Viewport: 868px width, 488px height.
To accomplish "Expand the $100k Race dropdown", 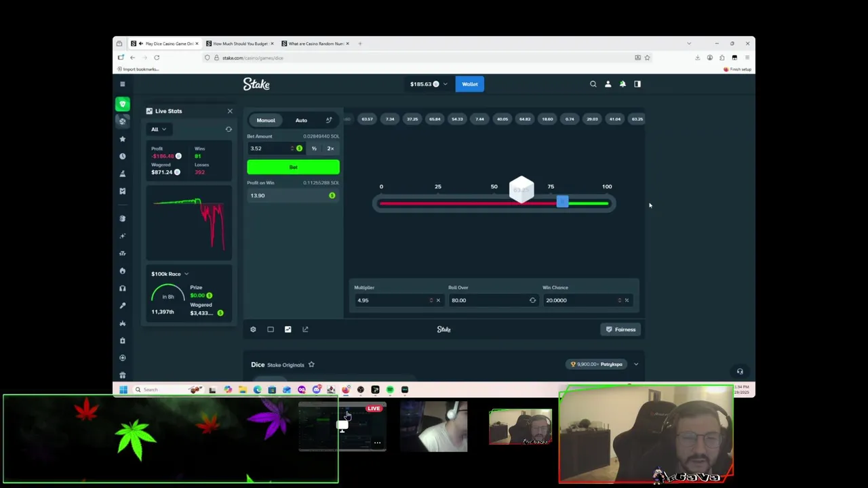I will (x=170, y=274).
